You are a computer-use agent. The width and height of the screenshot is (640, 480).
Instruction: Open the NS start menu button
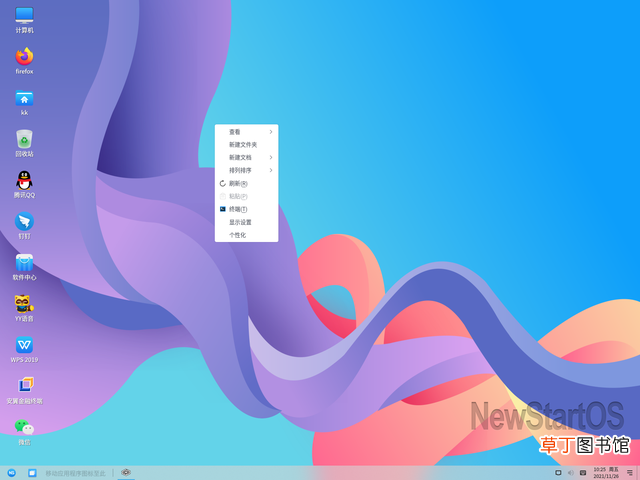11,473
